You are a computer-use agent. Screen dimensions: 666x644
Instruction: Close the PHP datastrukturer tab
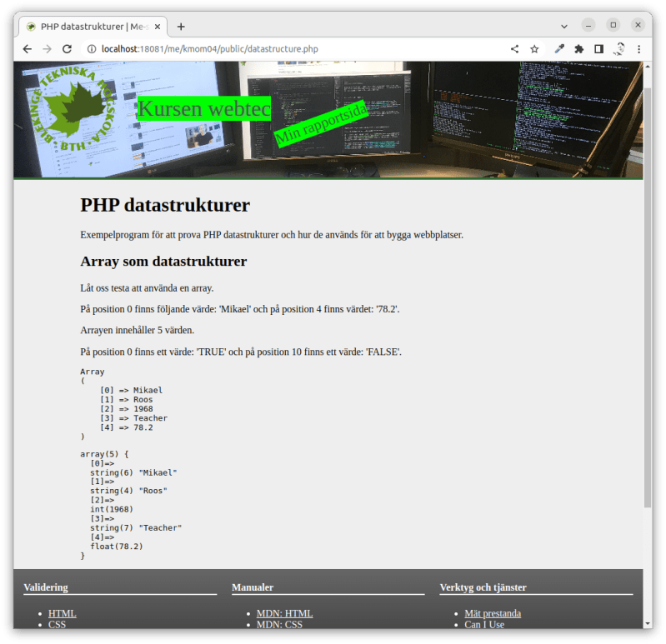pyautogui.click(x=158, y=27)
